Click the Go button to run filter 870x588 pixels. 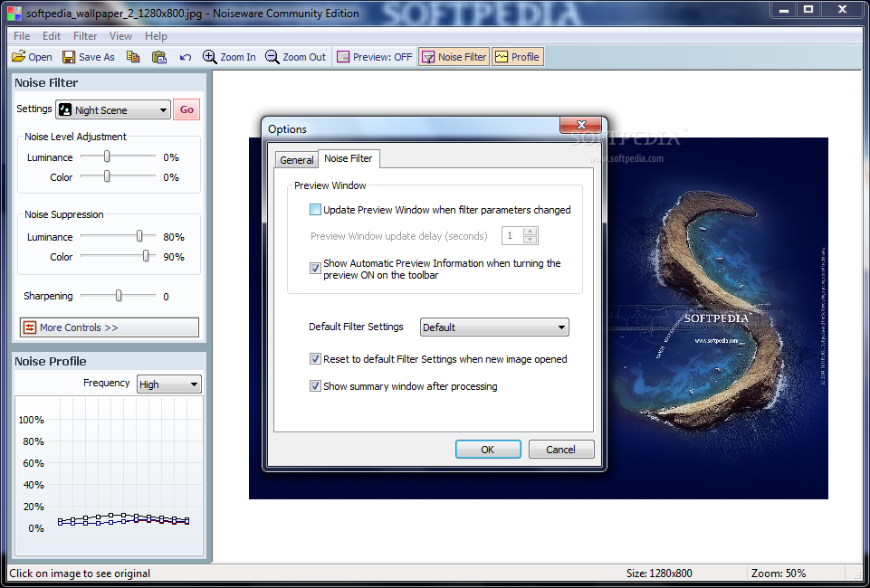(186, 109)
